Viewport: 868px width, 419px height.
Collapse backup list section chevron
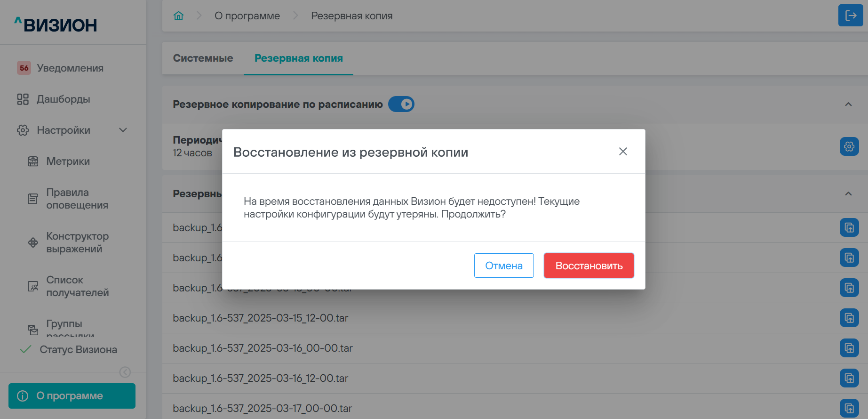[x=848, y=193]
